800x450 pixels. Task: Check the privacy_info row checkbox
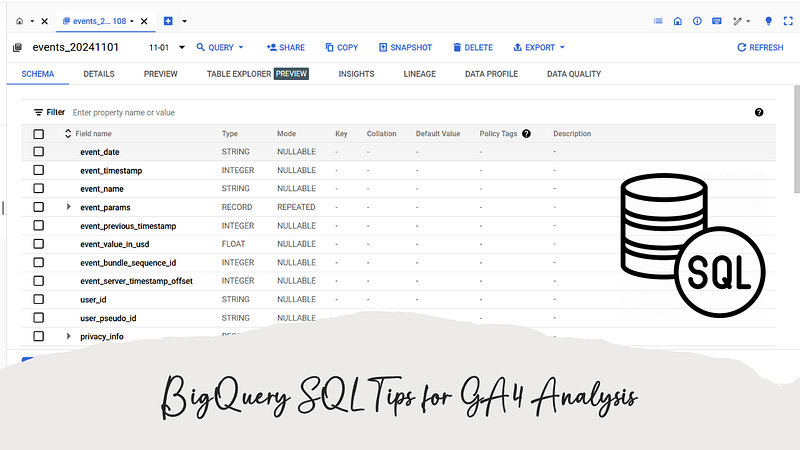click(38, 336)
